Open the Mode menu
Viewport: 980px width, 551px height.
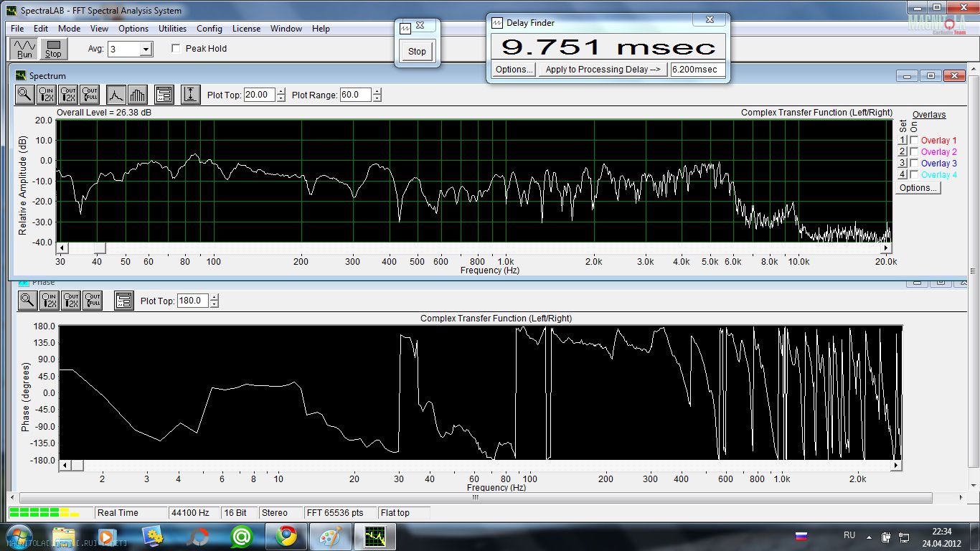[69, 29]
